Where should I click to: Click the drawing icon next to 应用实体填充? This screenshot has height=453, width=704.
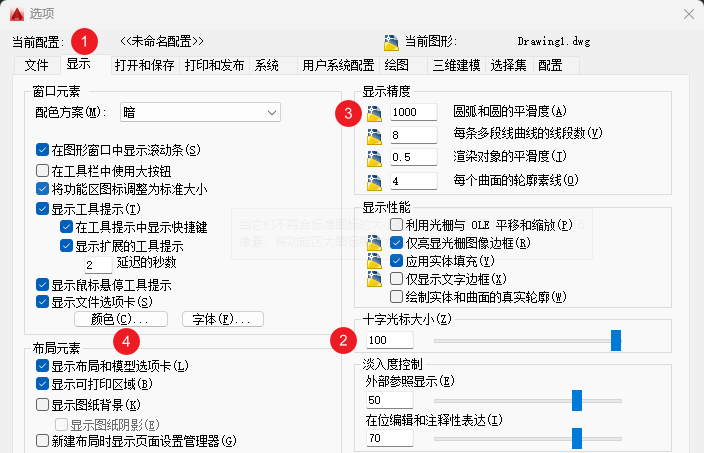tap(375, 260)
